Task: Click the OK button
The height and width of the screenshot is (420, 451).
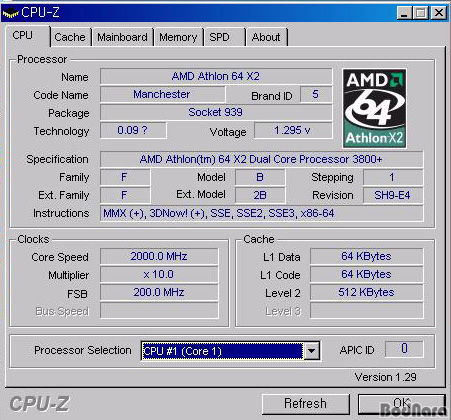Action: [x=402, y=404]
